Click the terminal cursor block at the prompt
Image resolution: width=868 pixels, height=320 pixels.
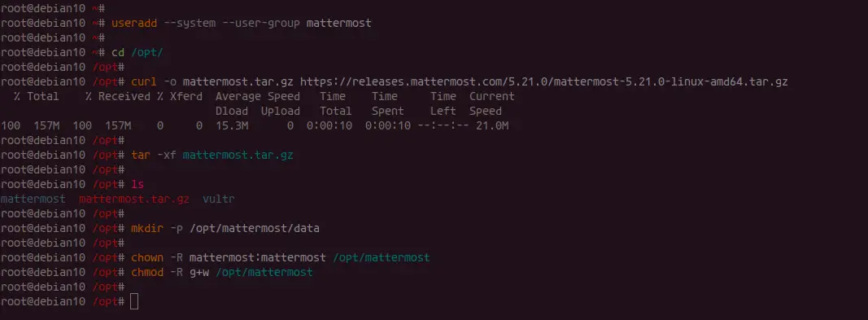point(134,302)
